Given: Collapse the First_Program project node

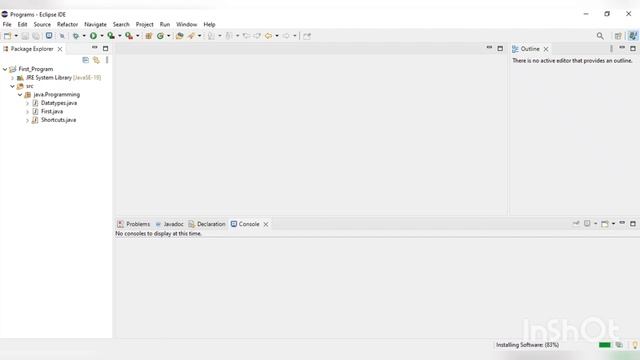Looking at the screenshot, I should coord(5,69).
